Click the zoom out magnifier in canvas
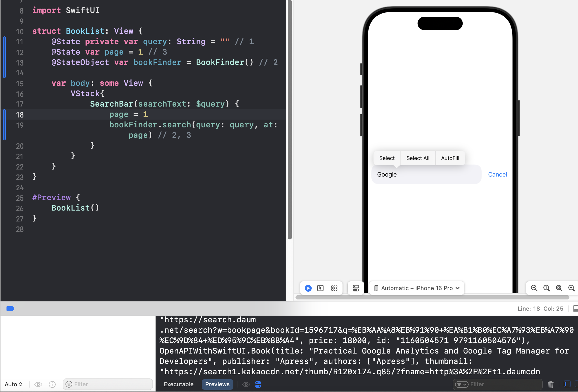The image size is (578, 392). [x=534, y=288]
